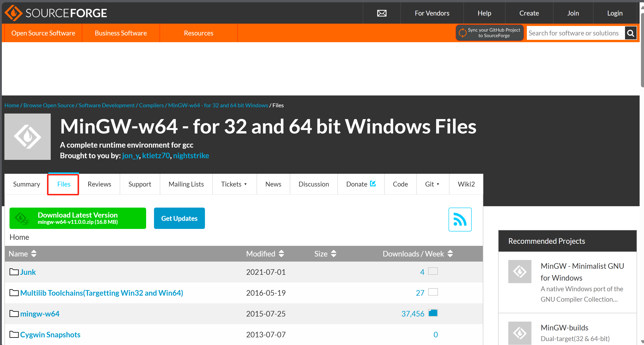
Task: Click the software search input field
Action: 575,33
